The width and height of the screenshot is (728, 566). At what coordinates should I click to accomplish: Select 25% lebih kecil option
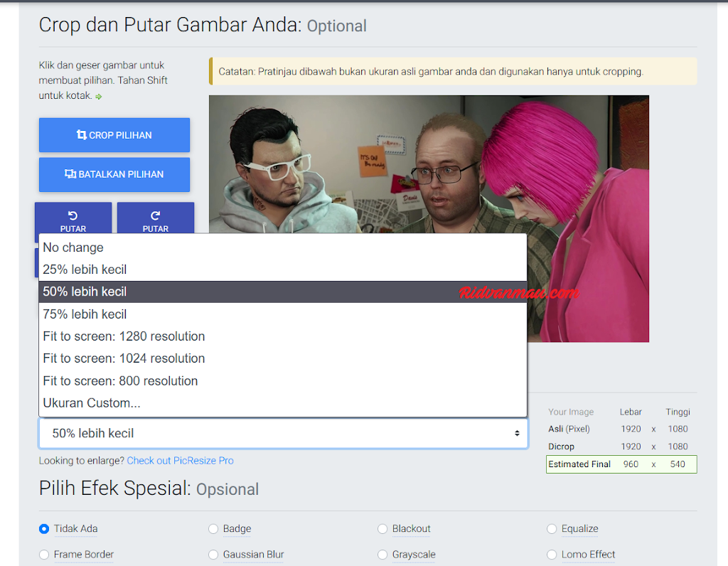(283, 269)
